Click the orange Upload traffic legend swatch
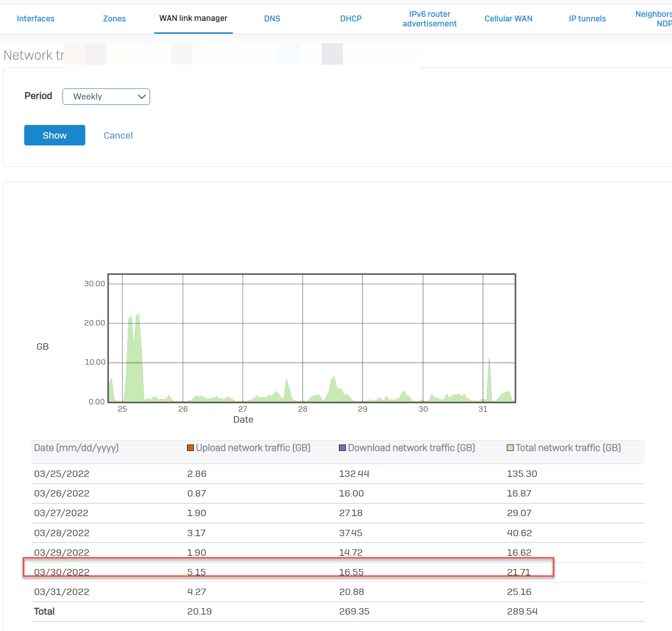672x631 pixels. click(x=191, y=448)
